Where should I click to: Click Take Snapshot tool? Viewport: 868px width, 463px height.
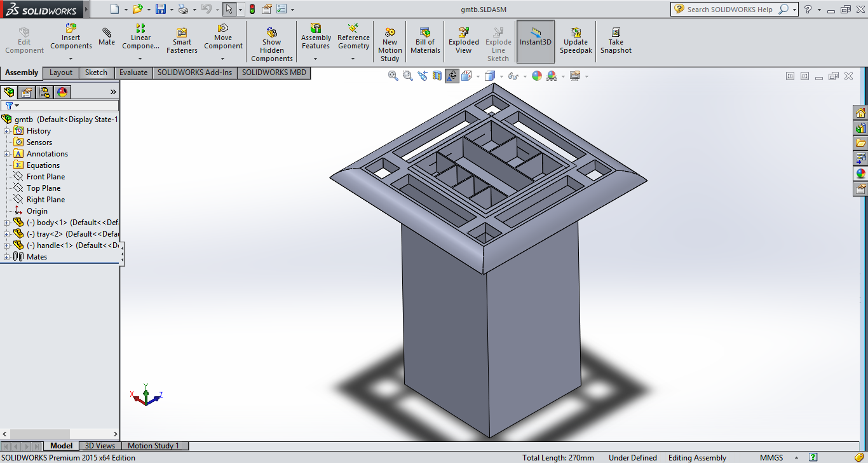(x=616, y=41)
